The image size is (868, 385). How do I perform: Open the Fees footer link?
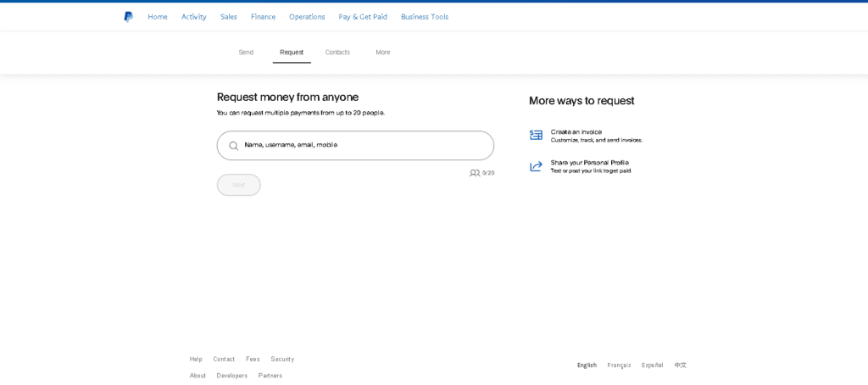253,359
